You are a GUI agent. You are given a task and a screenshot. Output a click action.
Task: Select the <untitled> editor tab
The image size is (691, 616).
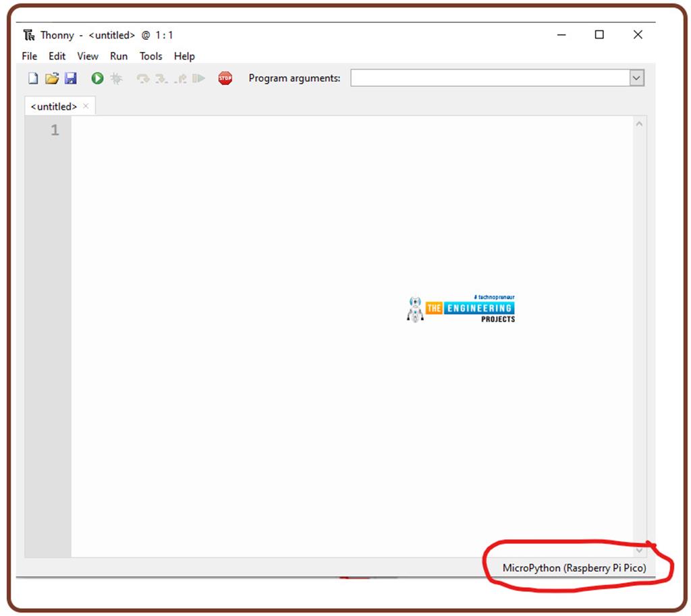(53, 107)
